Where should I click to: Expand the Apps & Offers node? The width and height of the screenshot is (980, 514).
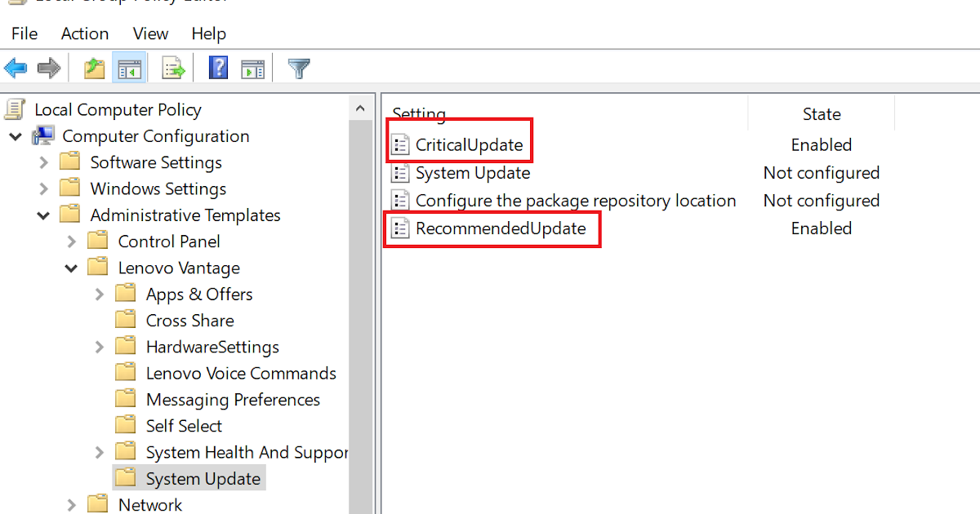click(100, 294)
